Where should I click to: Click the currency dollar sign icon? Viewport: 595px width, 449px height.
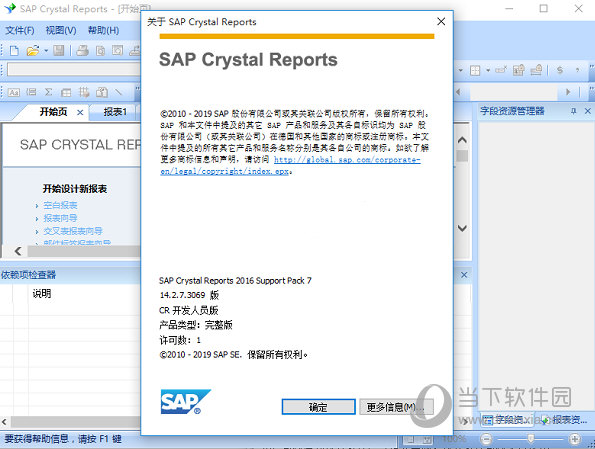[560, 70]
